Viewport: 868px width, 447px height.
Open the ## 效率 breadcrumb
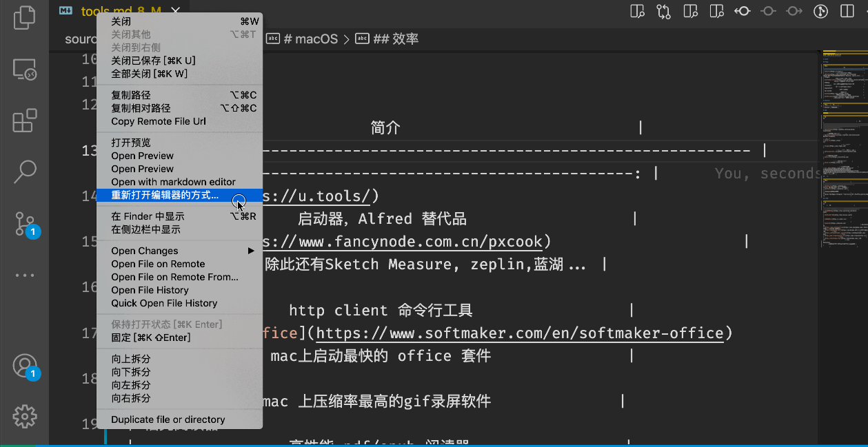click(x=387, y=39)
